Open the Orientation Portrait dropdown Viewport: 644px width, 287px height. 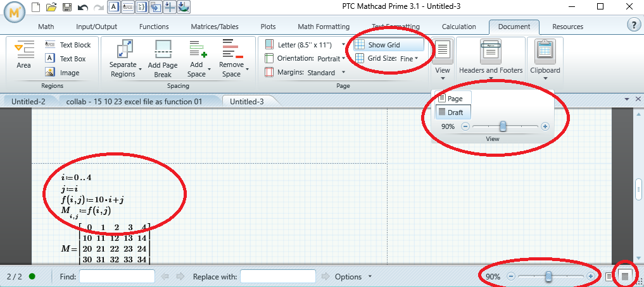pos(343,59)
